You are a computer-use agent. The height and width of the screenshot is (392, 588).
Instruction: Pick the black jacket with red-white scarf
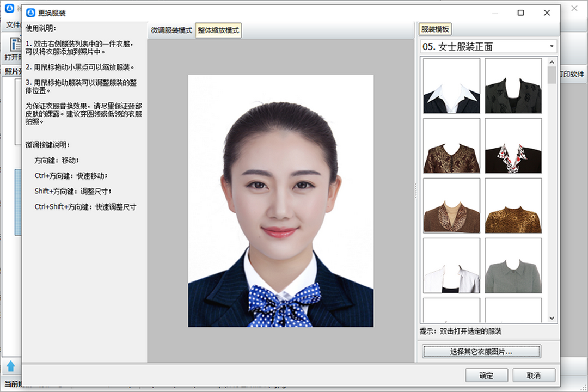point(513,146)
